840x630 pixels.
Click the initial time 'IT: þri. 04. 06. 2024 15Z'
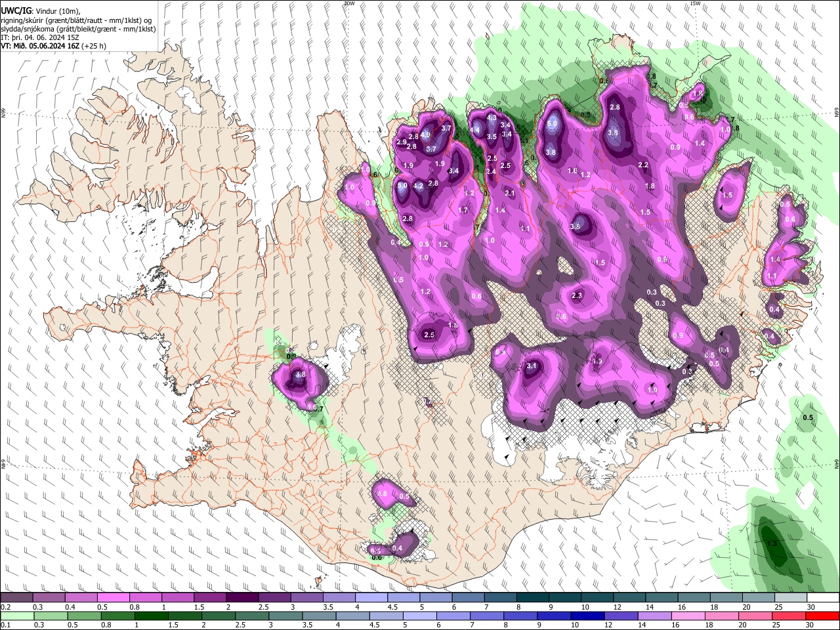click(40, 37)
